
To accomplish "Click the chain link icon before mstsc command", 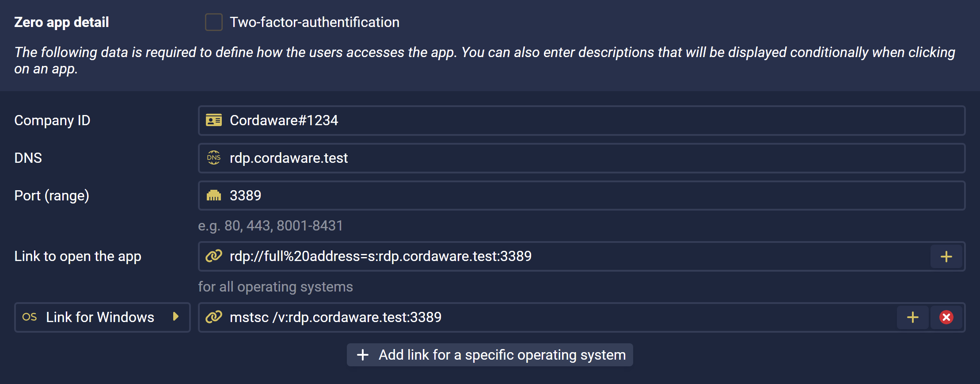I will (x=214, y=317).
